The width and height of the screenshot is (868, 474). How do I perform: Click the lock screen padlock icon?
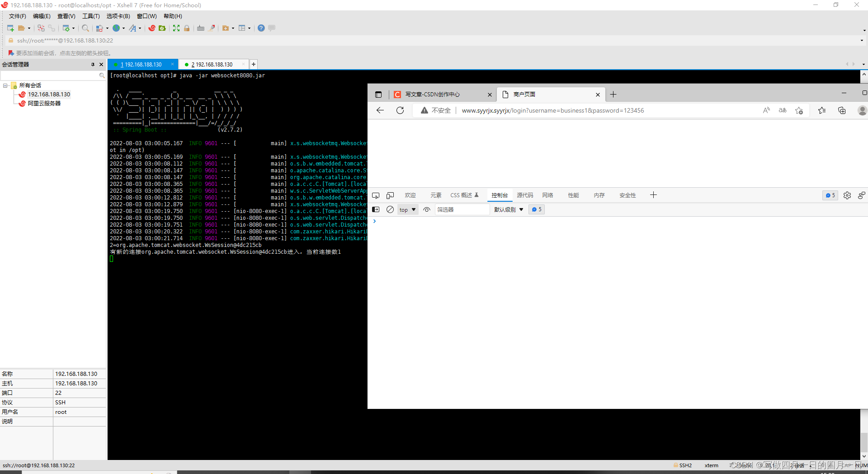pos(187,28)
